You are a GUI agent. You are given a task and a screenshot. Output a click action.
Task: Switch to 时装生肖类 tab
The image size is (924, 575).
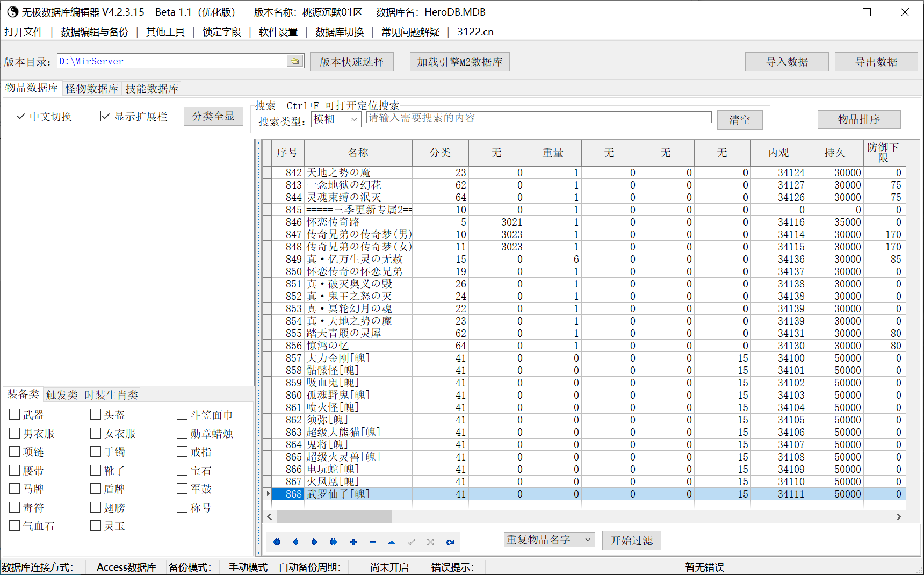tap(111, 395)
